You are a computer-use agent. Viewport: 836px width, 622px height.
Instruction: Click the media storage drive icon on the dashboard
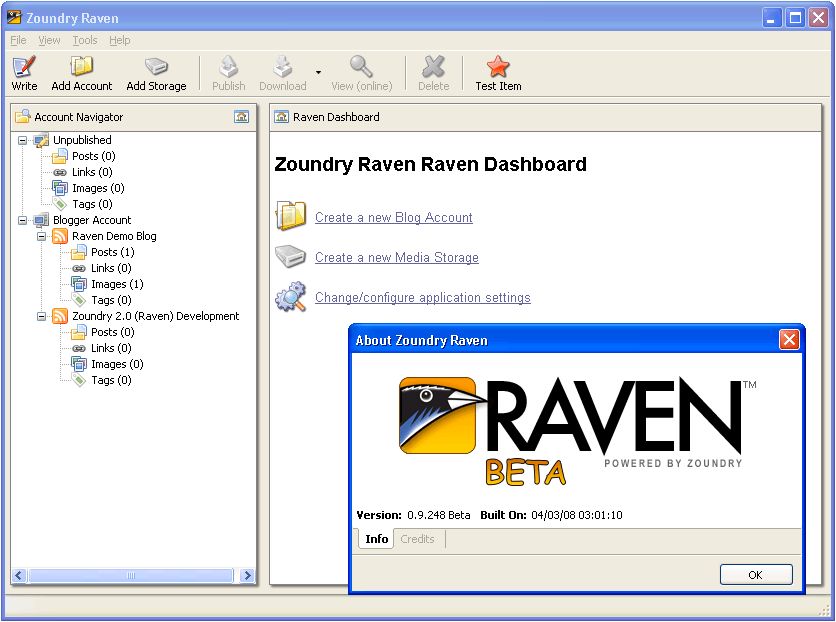290,256
